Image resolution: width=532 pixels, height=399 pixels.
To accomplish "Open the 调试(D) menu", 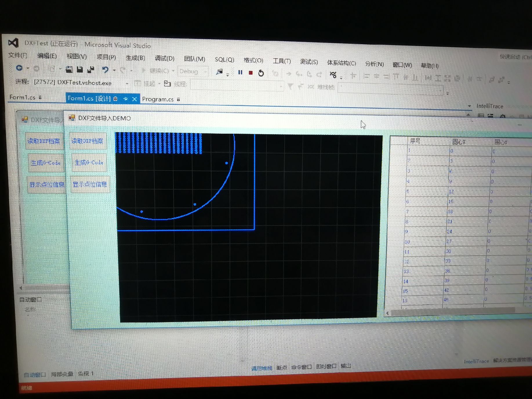I will tap(164, 58).
